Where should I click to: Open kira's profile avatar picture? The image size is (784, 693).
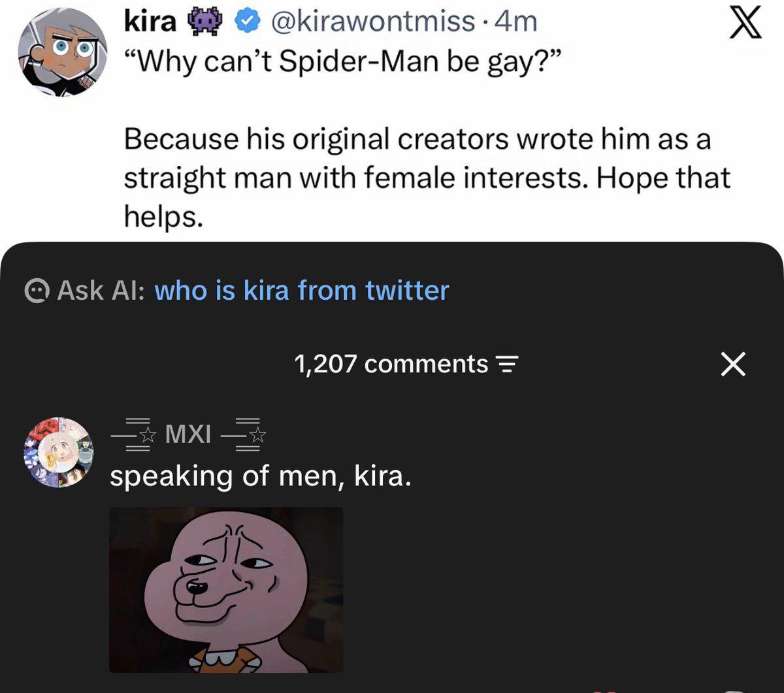click(x=62, y=53)
